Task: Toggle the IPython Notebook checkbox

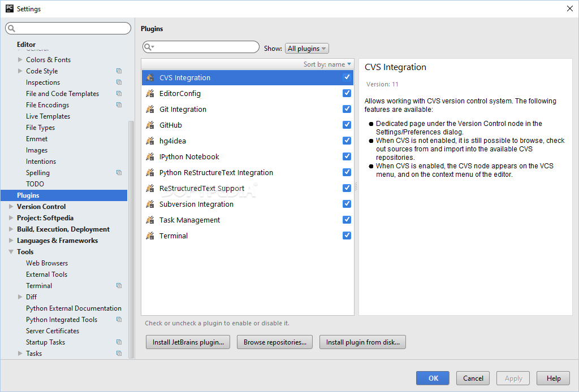Action: click(347, 156)
